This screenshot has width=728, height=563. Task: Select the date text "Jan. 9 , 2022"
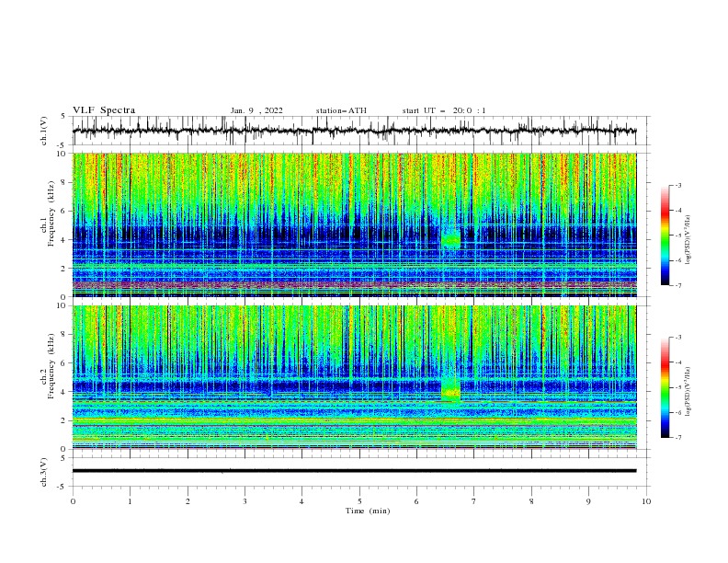tap(256, 110)
